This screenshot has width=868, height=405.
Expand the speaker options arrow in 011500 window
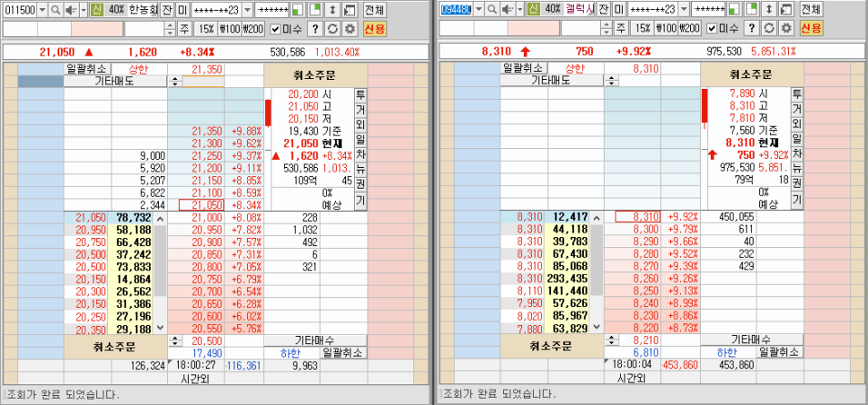[84, 9]
